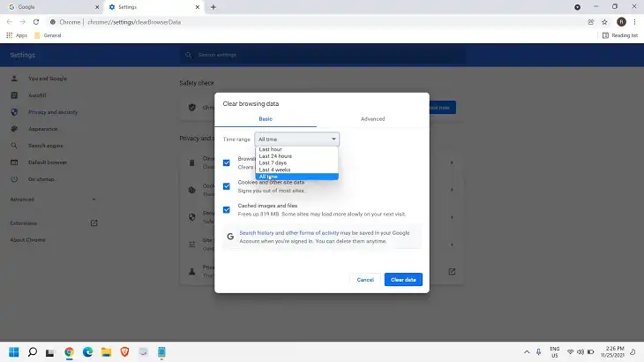Switch to the Basic tab in dialog
Viewport: 644px width, 362px height.
click(266, 118)
